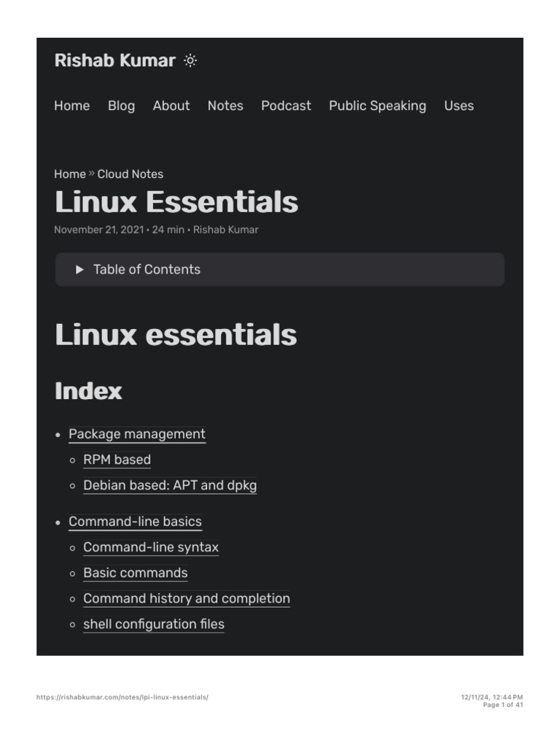This screenshot has width=560, height=747.
Task: Select Notes in the navigation bar
Action: pos(225,106)
